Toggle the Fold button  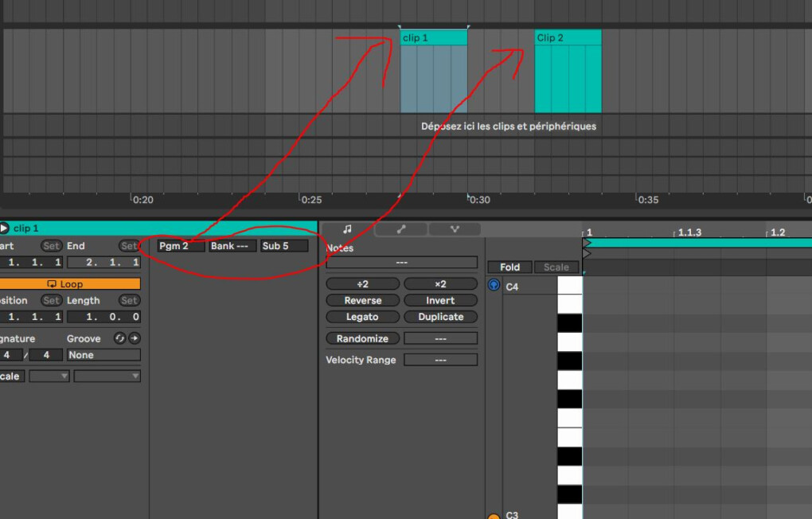click(x=509, y=267)
